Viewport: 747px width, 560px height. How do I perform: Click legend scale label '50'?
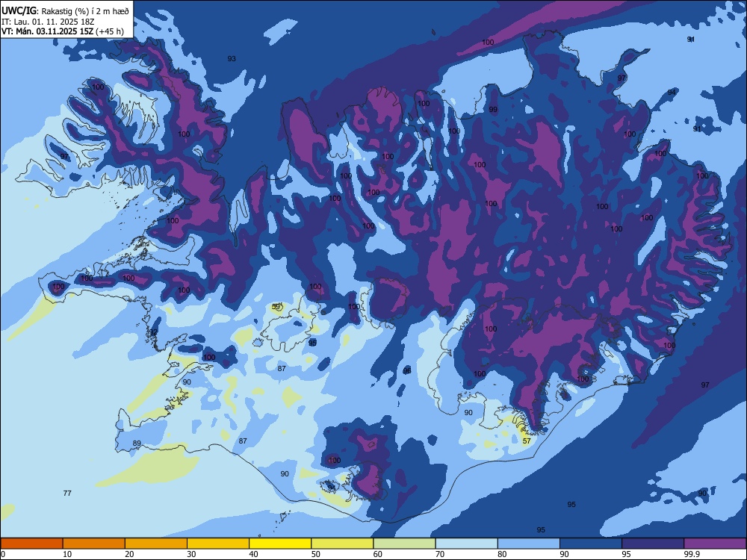pos(316,554)
